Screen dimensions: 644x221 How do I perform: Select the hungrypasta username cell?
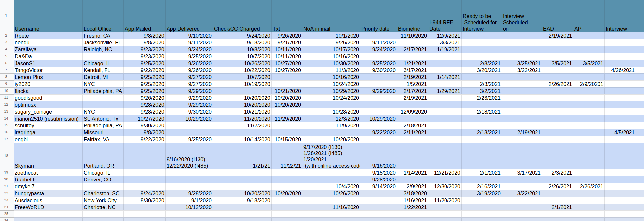(48, 193)
